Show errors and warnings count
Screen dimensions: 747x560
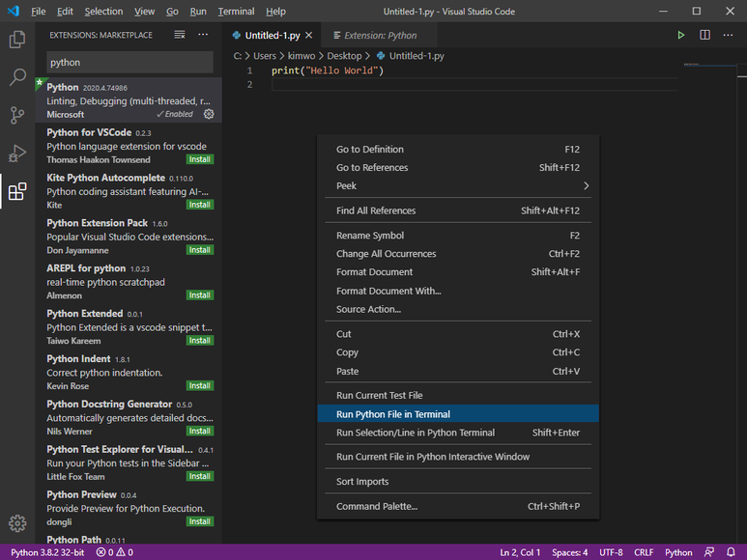point(114,552)
